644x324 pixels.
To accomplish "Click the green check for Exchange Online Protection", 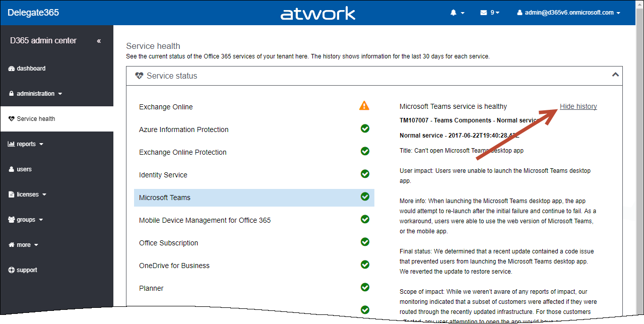I will pos(365,151).
